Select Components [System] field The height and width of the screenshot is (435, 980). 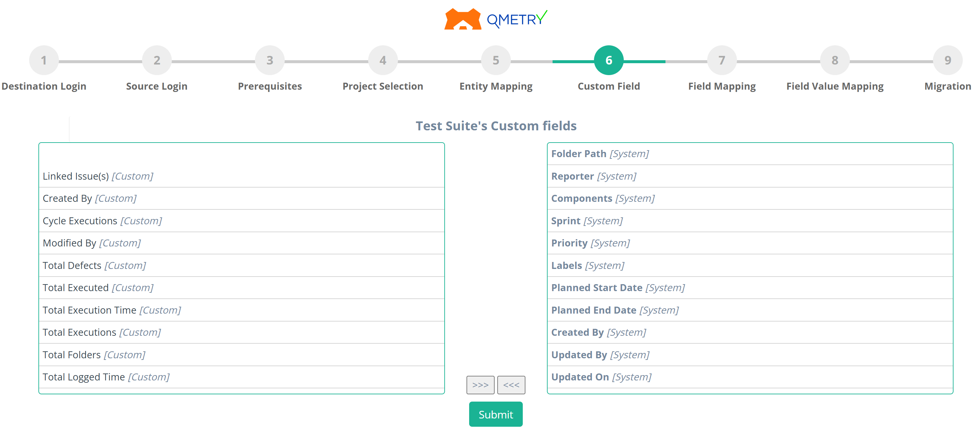[x=750, y=198]
